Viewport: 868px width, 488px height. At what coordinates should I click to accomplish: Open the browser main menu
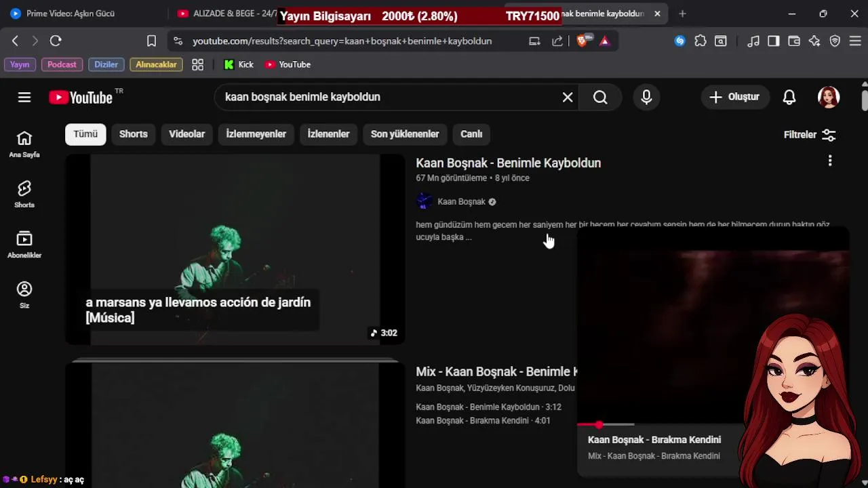pos(855,41)
